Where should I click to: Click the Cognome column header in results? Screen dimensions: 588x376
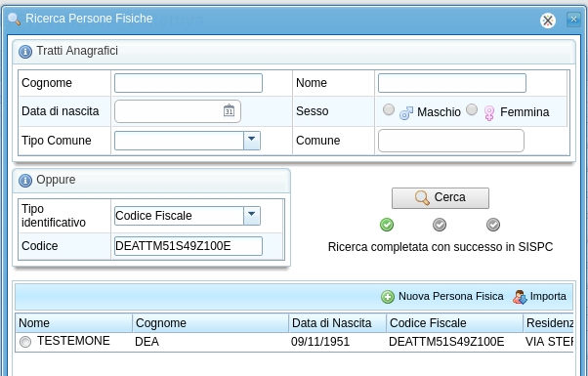pos(211,323)
